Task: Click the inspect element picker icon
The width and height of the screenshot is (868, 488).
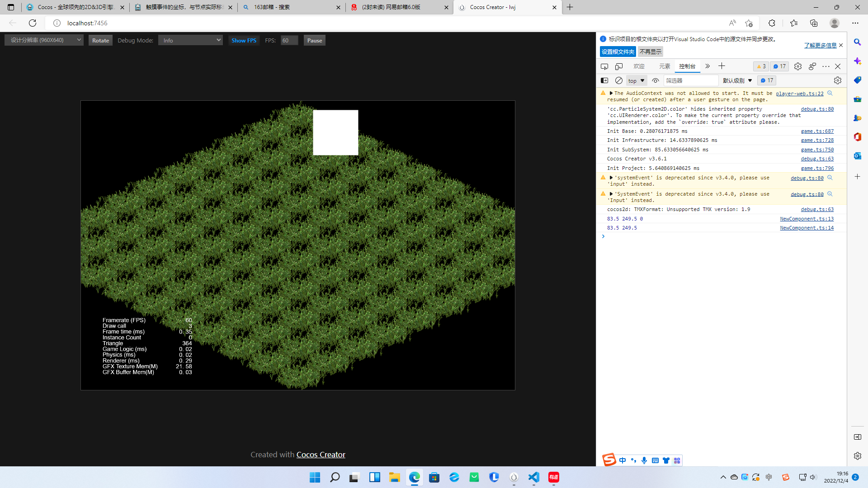Action: point(604,66)
